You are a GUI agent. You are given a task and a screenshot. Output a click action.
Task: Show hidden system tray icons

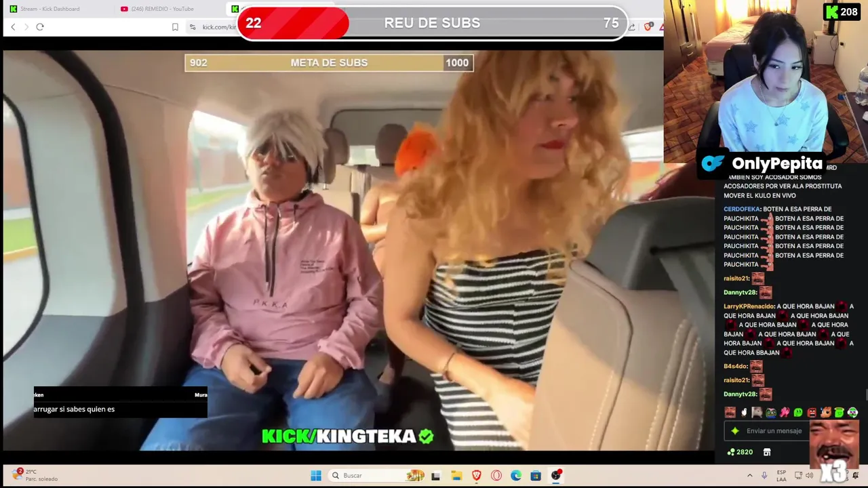pos(749,476)
